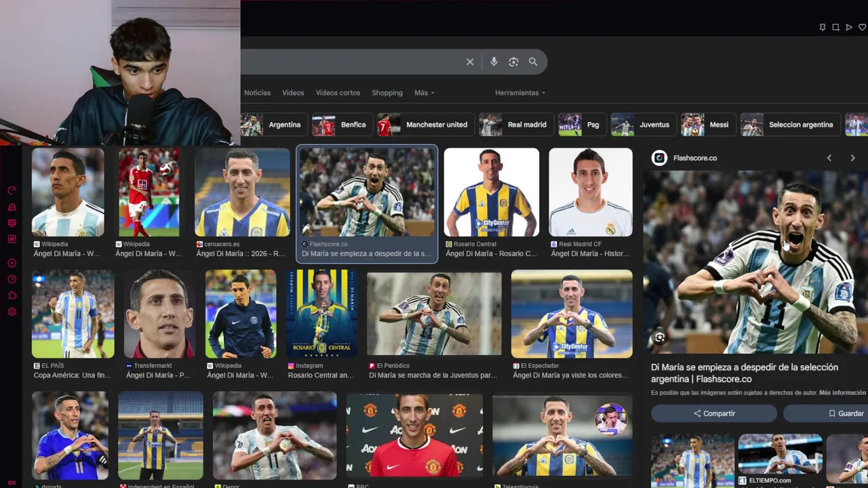The image size is (868, 488).
Task: Open the Más información link
Action: (x=842, y=393)
